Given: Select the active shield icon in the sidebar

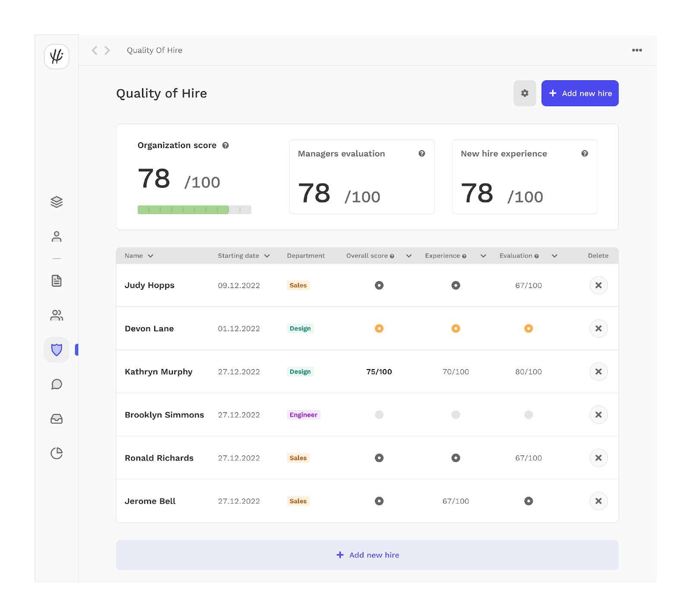Looking at the screenshot, I should pos(56,350).
